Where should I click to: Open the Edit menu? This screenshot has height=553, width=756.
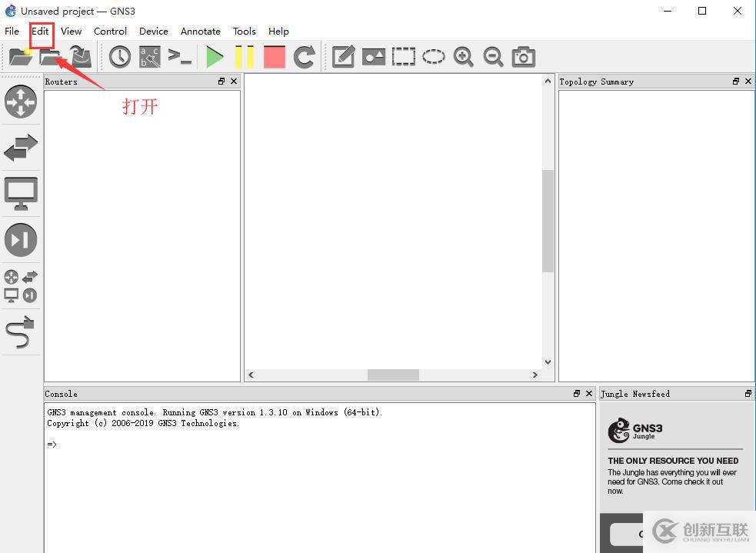[40, 32]
